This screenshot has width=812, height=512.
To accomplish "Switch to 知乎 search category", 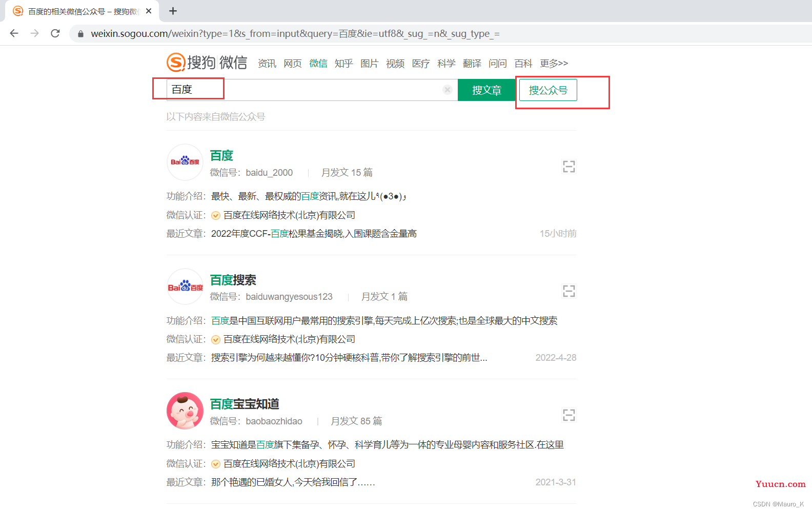I will click(x=344, y=63).
